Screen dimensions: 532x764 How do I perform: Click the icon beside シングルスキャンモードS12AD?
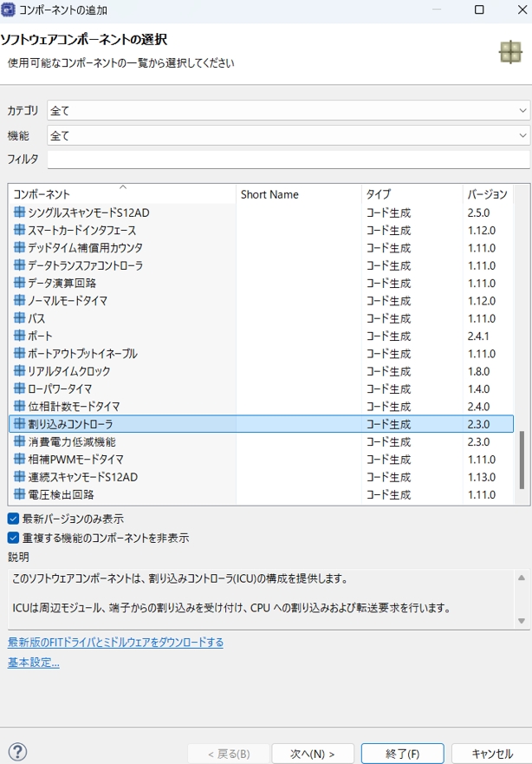[x=20, y=212]
